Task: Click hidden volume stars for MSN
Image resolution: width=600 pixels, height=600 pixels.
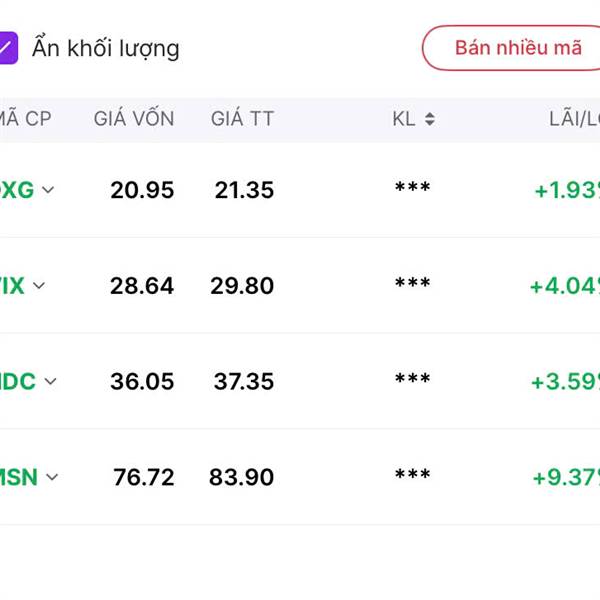Action: pyautogui.click(x=412, y=477)
